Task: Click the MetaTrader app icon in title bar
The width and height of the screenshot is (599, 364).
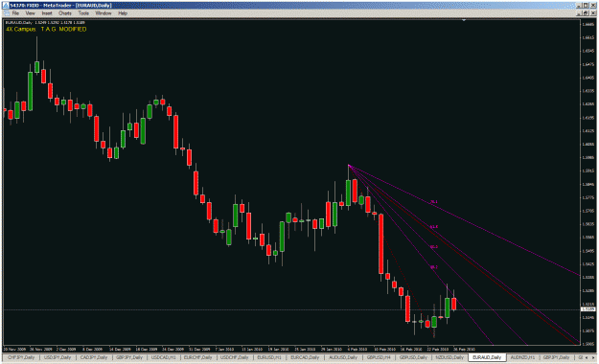Action: coord(6,6)
